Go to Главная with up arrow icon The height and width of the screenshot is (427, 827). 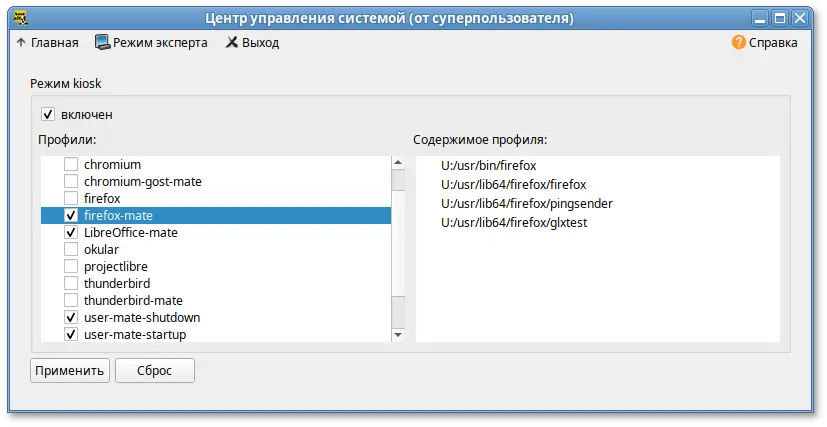click(21, 43)
